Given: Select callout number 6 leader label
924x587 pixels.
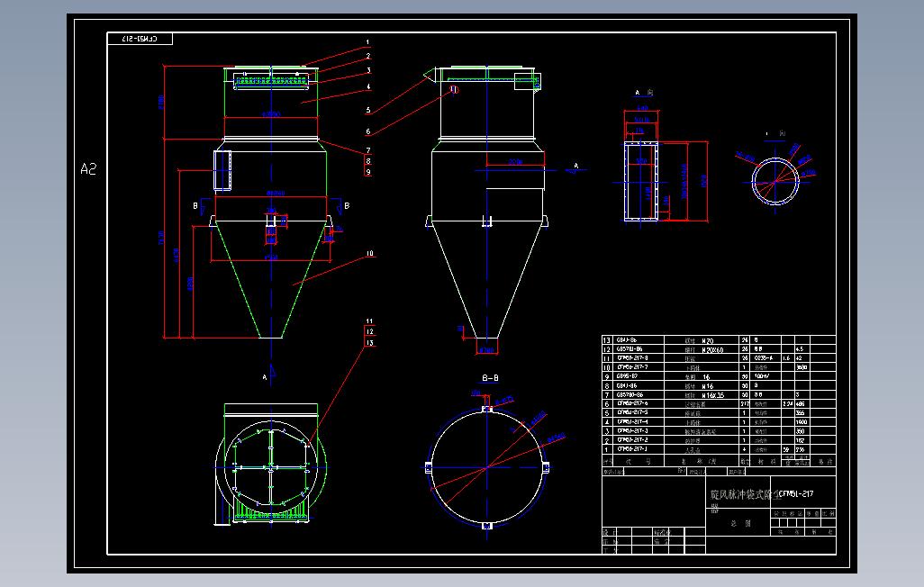Looking at the screenshot, I should pyautogui.click(x=367, y=132).
